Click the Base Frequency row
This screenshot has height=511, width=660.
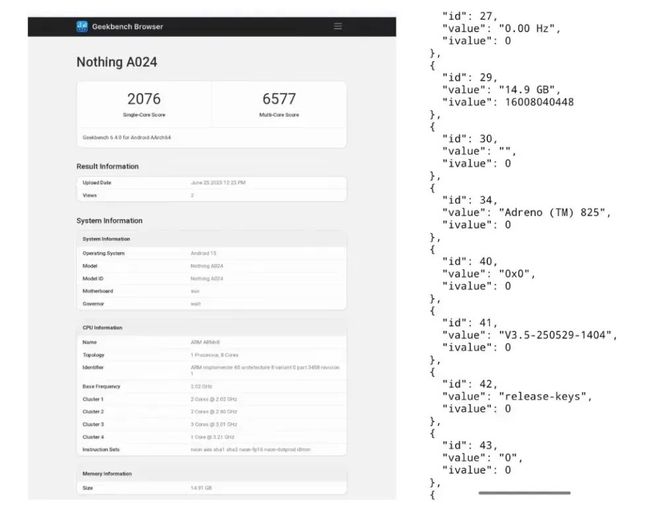(x=211, y=386)
